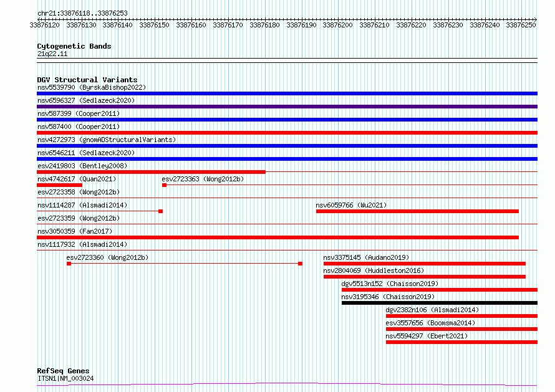Click the blue bar of nsv4272973

coord(287,146)
